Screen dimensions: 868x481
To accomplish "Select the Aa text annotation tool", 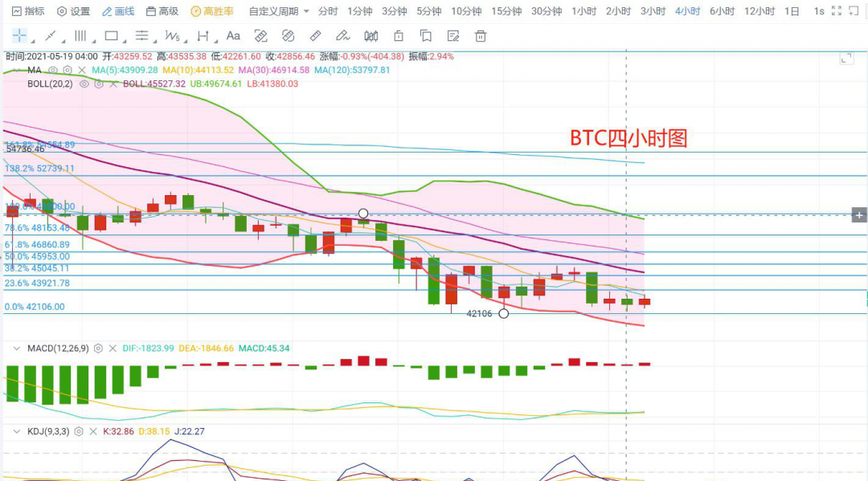I will [233, 36].
